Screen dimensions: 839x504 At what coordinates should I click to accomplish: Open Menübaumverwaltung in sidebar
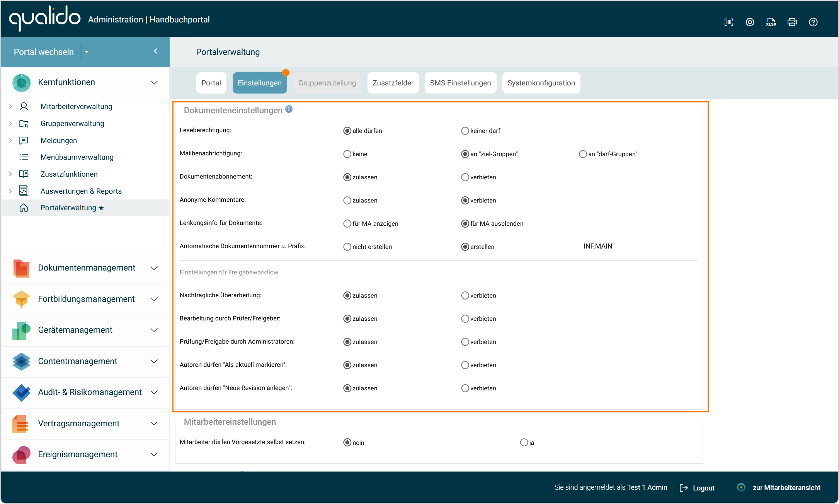pos(77,157)
